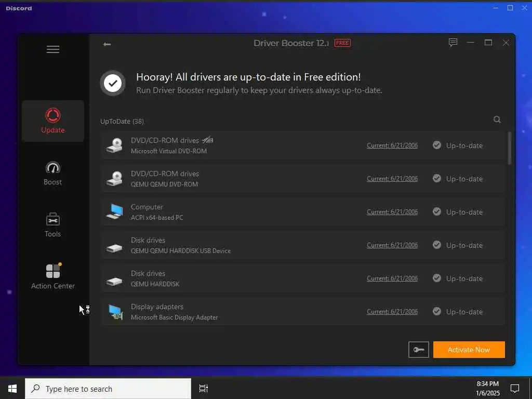Viewport: 532px width, 399px height.
Task: Open the Tools section
Action: click(53, 224)
